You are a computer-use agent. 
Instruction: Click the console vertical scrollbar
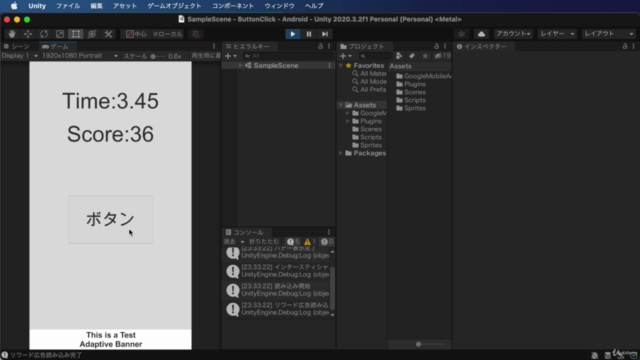[x=333, y=288]
